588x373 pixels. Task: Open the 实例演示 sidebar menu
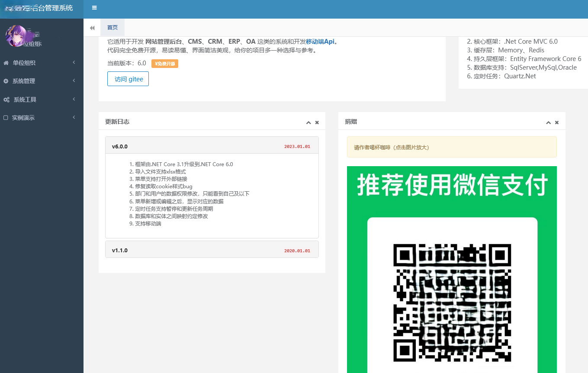(x=42, y=118)
